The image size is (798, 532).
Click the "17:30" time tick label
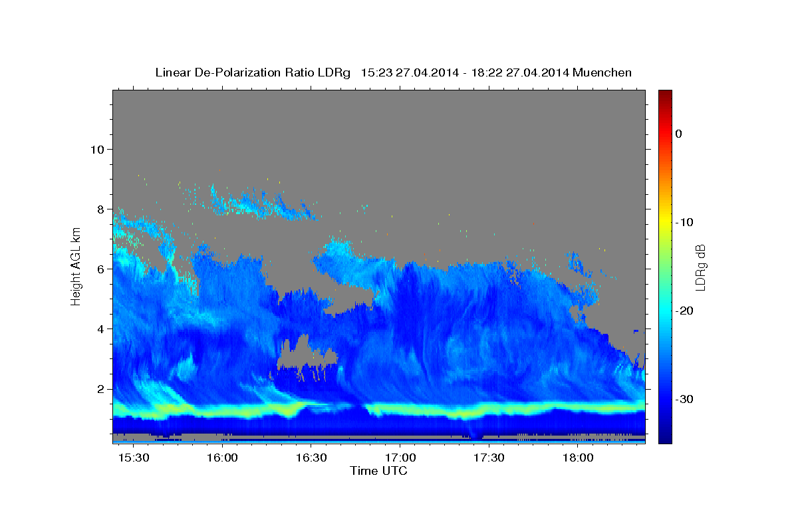489,458
